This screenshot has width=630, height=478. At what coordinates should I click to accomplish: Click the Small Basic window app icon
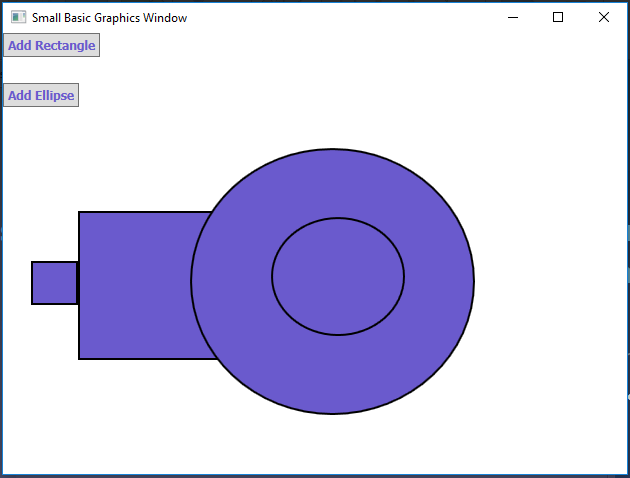click(x=18, y=17)
